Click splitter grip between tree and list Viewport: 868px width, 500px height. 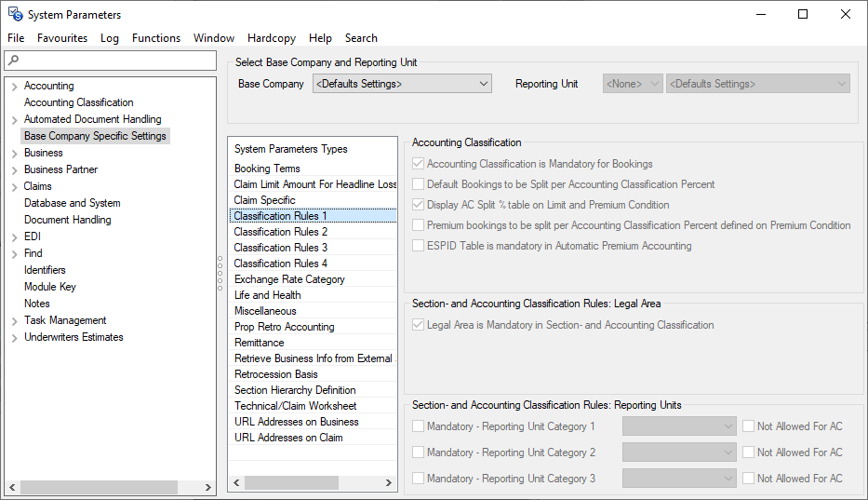click(220, 272)
